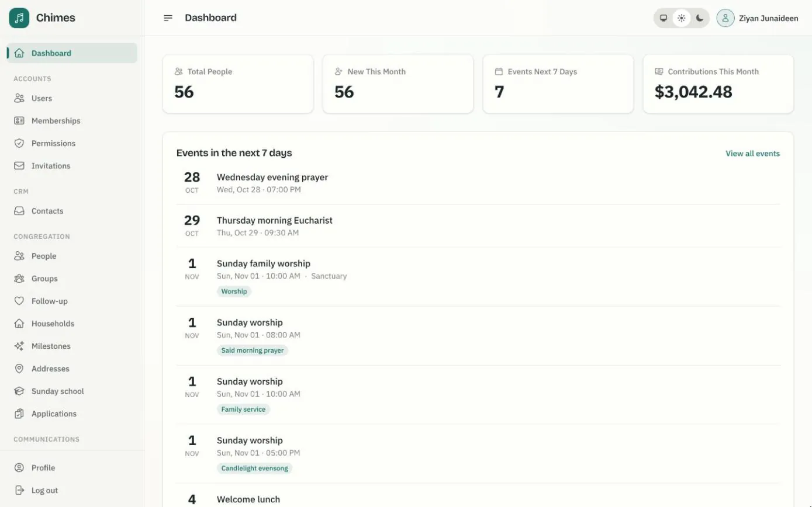Click the Users icon in sidebar

pyautogui.click(x=19, y=98)
